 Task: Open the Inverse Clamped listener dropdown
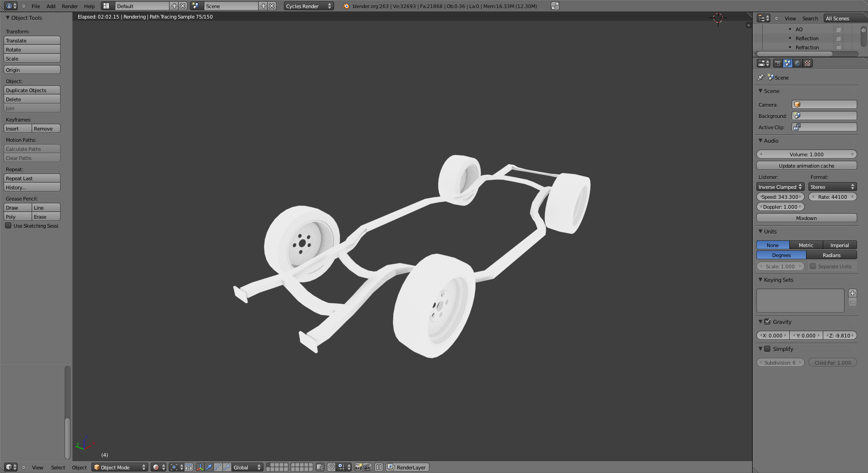pos(780,187)
